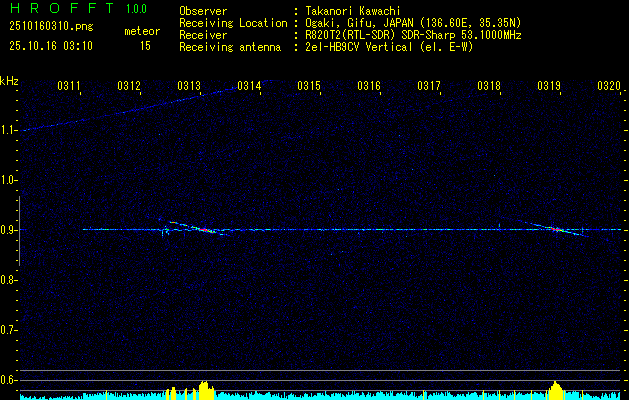Click time axis label 0311

coord(69,85)
